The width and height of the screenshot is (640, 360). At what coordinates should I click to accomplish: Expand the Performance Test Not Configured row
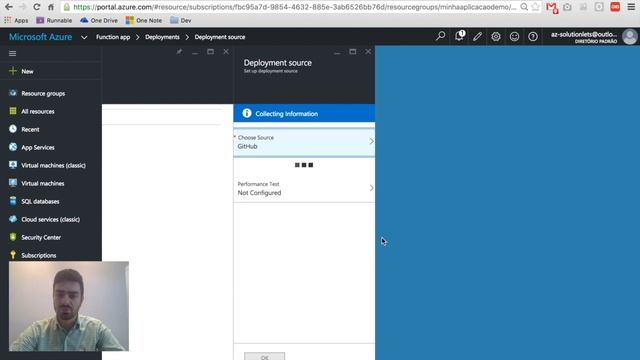click(x=304, y=188)
